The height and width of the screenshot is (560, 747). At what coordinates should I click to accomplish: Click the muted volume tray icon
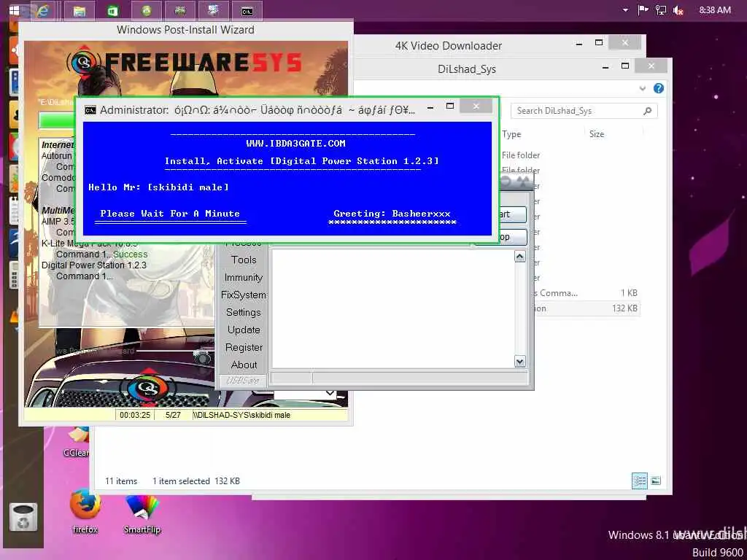(678, 10)
